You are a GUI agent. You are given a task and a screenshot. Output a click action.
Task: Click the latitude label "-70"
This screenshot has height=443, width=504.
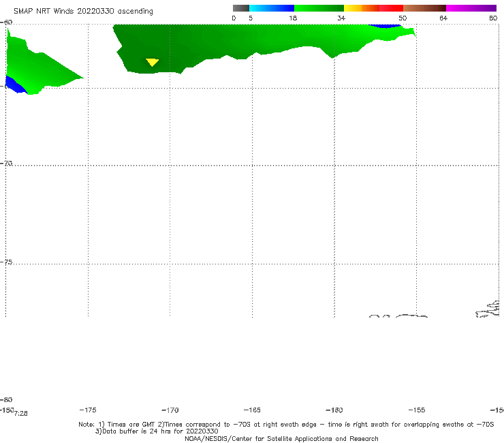pos(6,164)
